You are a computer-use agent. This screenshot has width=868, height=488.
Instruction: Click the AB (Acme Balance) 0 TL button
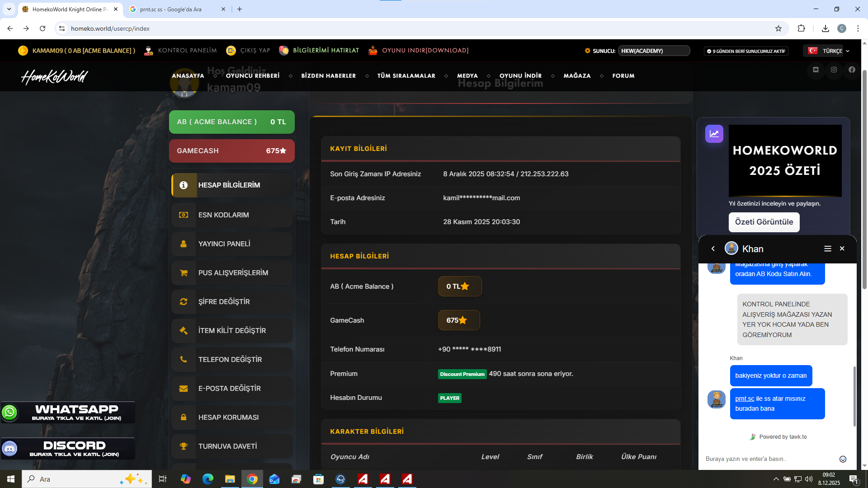click(232, 122)
